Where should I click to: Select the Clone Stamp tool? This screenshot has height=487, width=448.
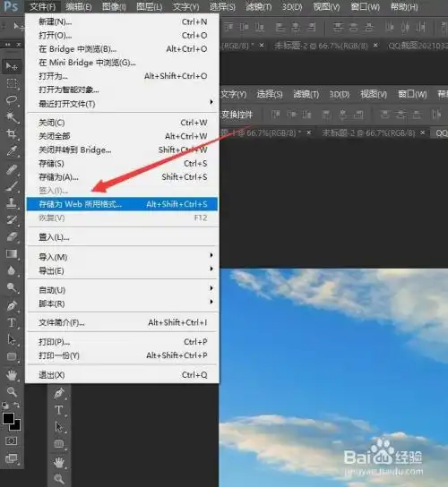[12, 203]
